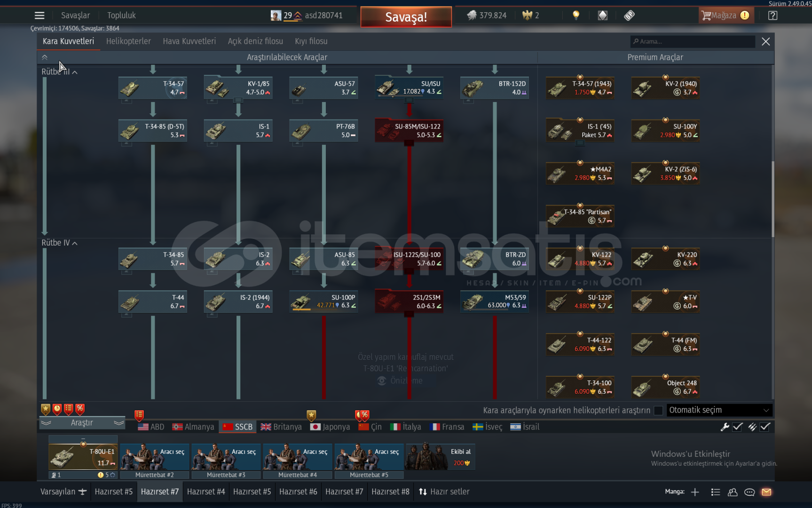Open the chat speech bubble icon

(749, 492)
